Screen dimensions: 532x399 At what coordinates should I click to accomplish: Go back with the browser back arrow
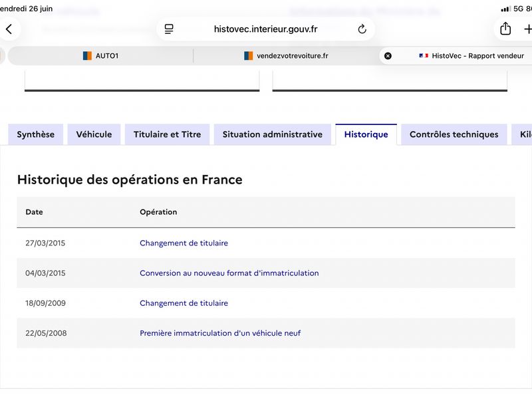[x=9, y=29]
